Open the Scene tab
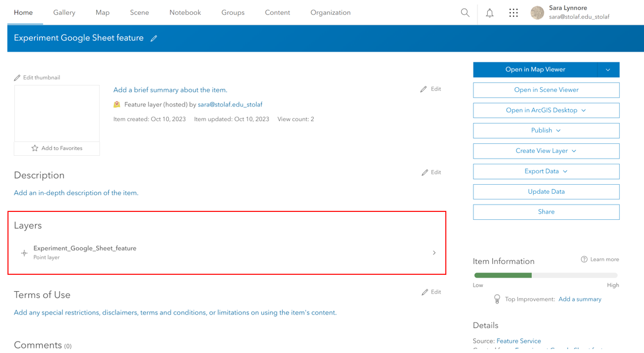The image size is (644, 353). click(x=140, y=12)
